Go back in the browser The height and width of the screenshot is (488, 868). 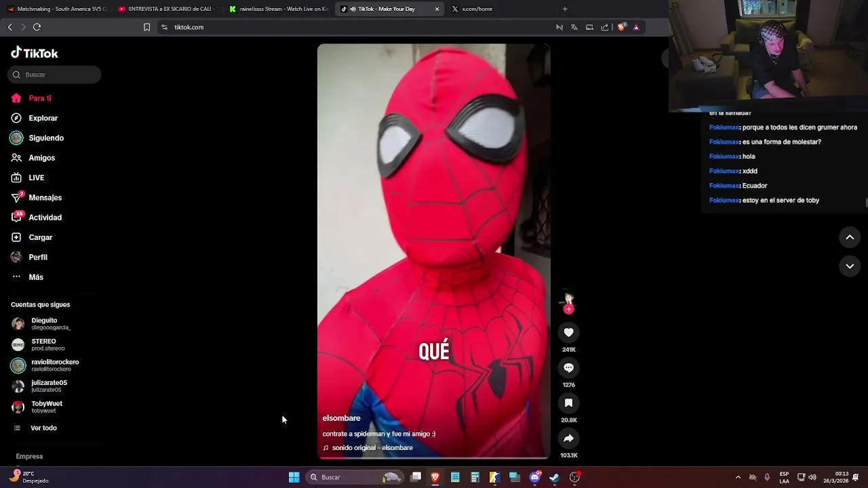9,27
